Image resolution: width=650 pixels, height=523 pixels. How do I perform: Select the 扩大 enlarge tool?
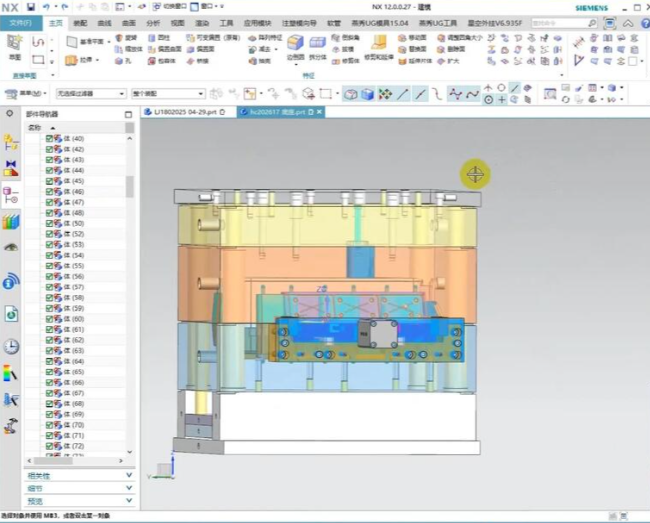click(x=448, y=61)
